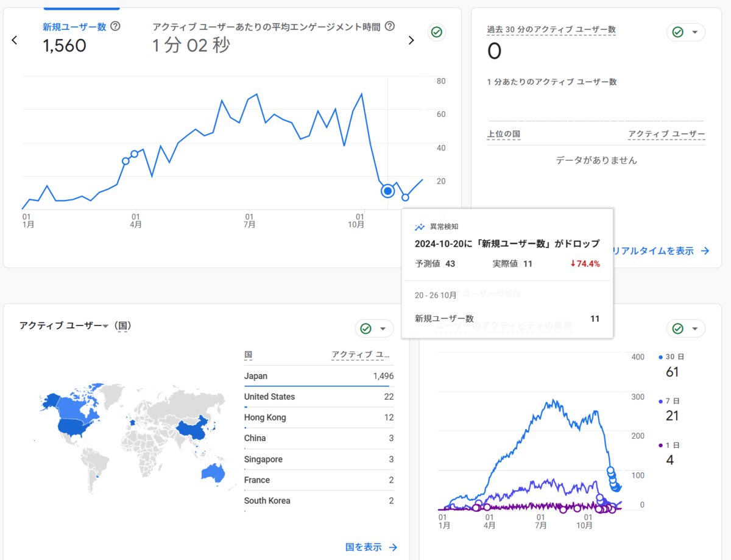Click the Hong Kong row

tap(319, 417)
